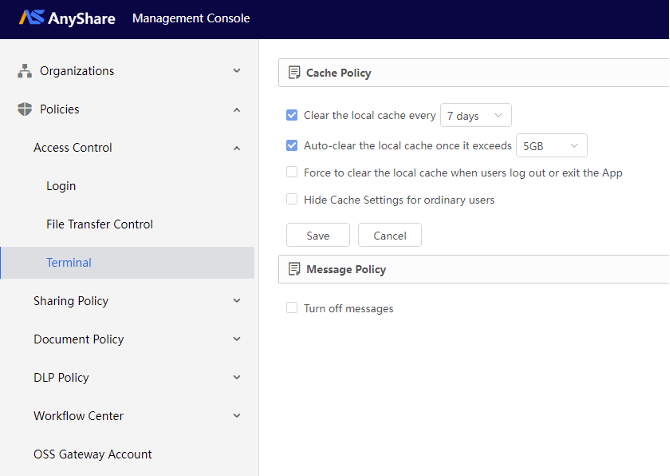
Task: Expand the Workflow Center chevron
Action: click(x=237, y=415)
